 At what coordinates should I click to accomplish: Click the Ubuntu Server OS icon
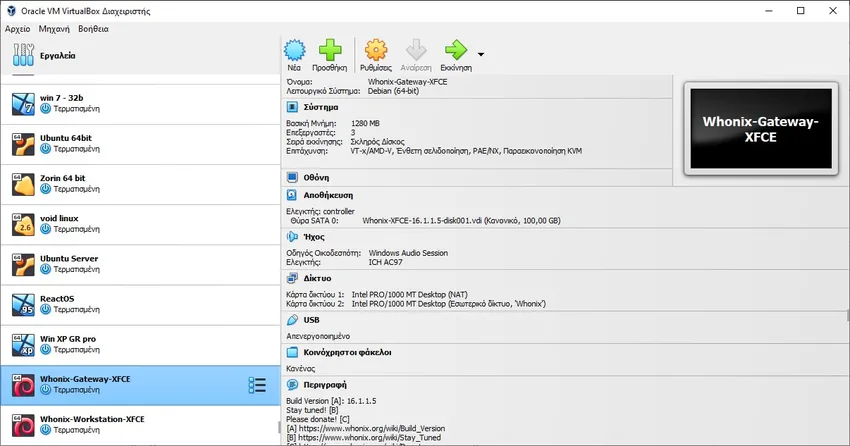[x=23, y=264]
